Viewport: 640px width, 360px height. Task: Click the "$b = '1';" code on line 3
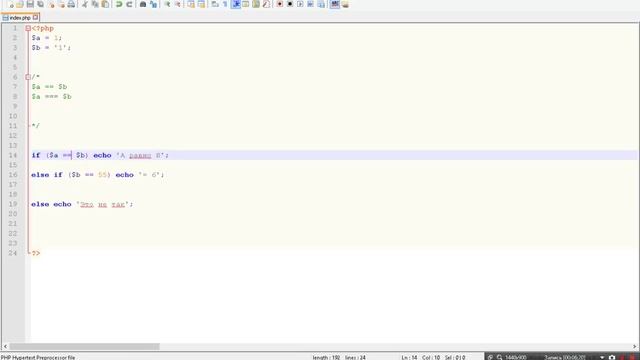pyautogui.click(x=51, y=48)
